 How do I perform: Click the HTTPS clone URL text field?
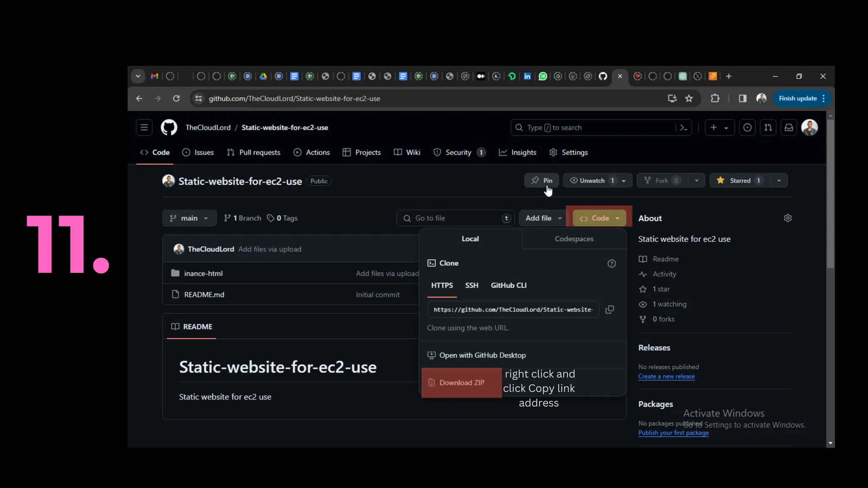513,310
